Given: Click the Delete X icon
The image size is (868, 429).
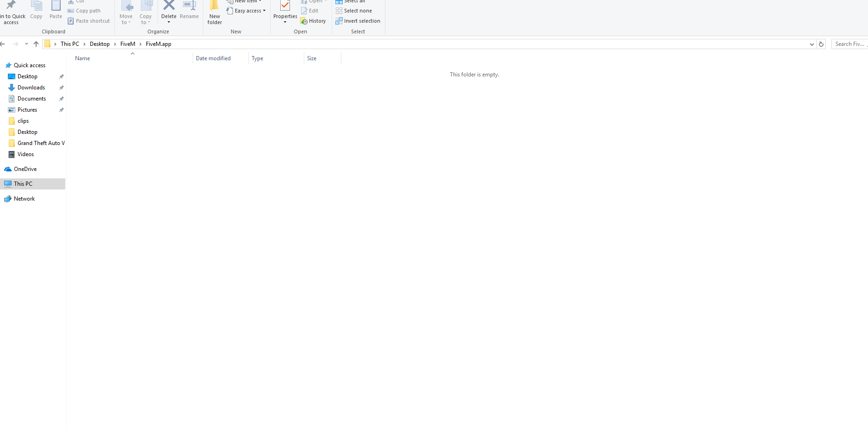Looking at the screenshot, I should (169, 6).
